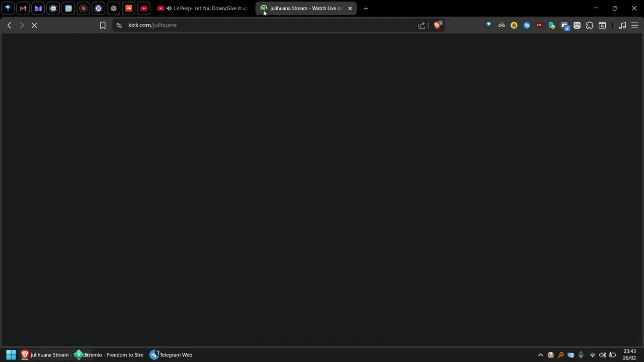Open the pinned Gmail tab

coord(23,8)
